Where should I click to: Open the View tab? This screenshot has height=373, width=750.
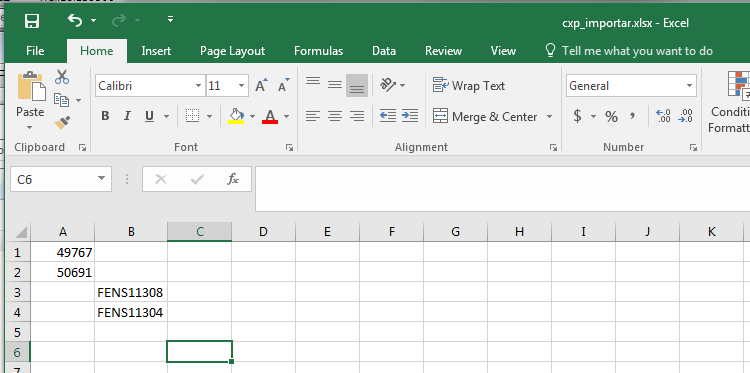pyautogui.click(x=503, y=51)
